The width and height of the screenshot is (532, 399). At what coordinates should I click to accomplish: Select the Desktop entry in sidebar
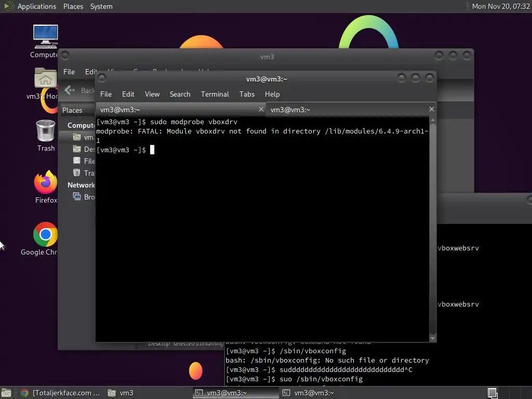(x=84, y=149)
